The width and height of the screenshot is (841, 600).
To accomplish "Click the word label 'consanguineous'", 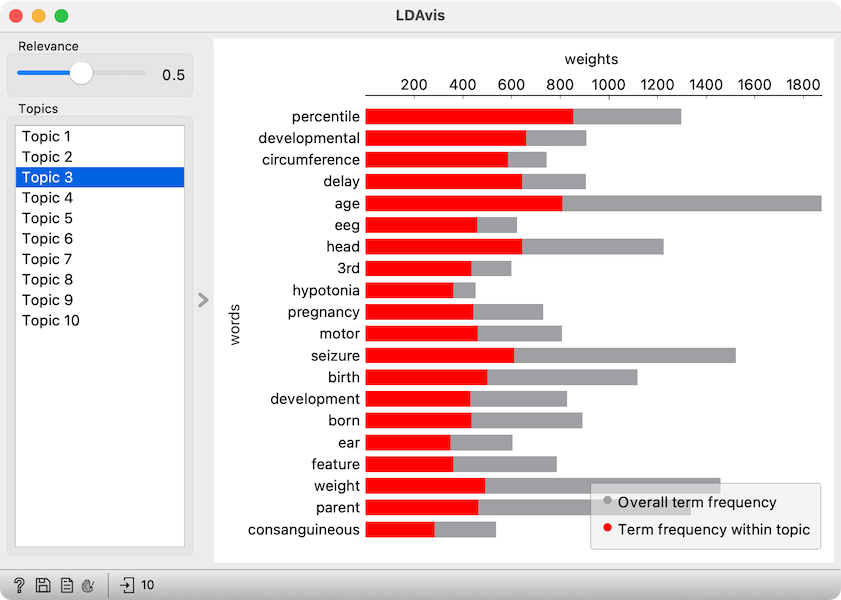I will [x=304, y=530].
